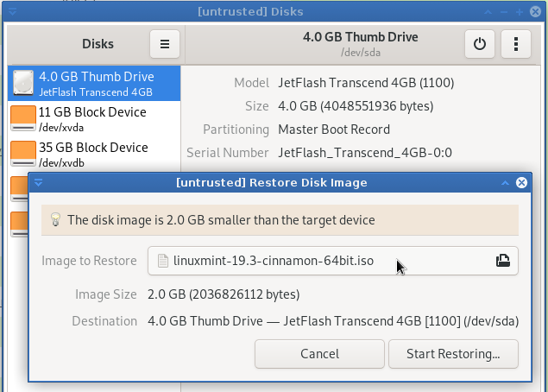Maximize the Disks window with plus button
Screen dimensions: 548x392
[520, 12]
